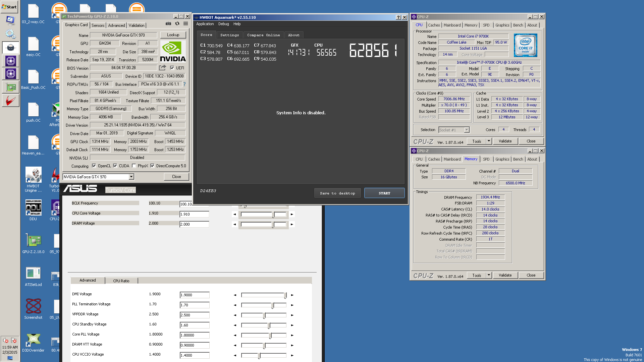Screen dimensions: 644x362
Task: Click the VPPDDR Voltage slider handle
Action: click(x=264, y=315)
